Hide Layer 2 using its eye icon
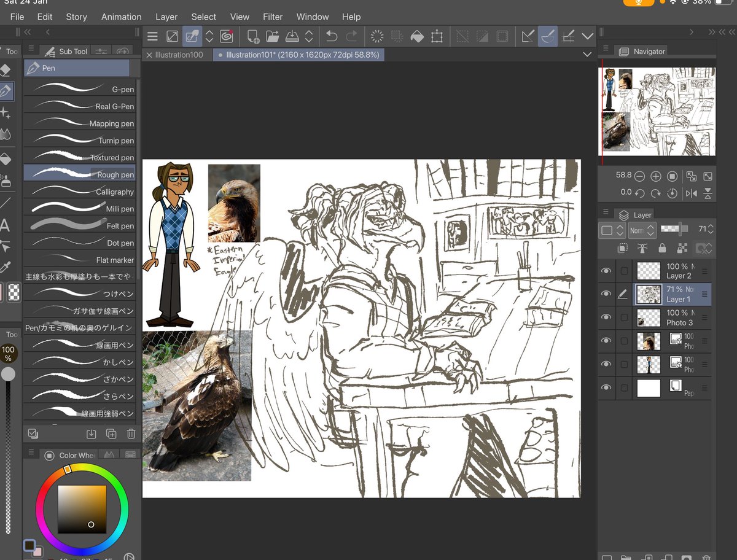 [x=606, y=271]
